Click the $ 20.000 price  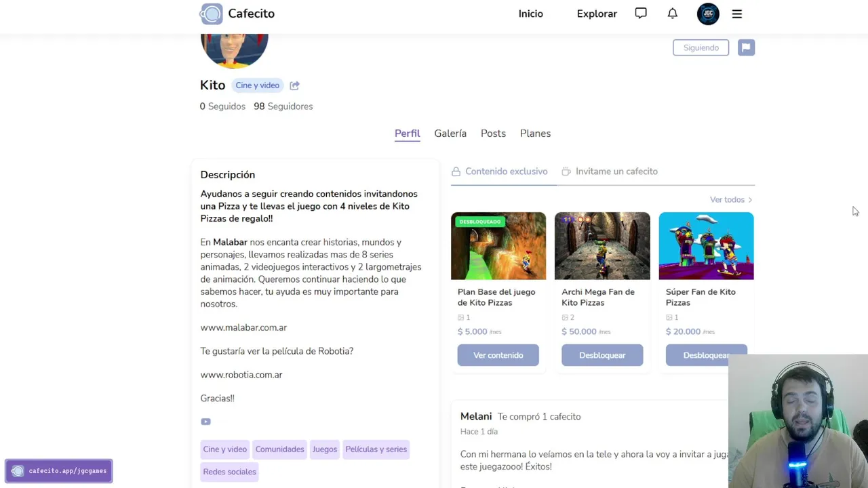click(683, 331)
